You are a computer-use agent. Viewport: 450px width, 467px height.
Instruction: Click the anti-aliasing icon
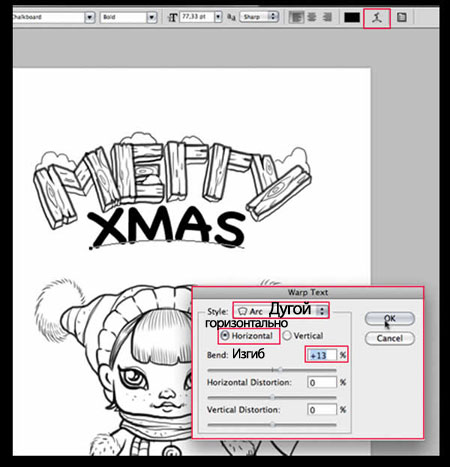click(231, 17)
